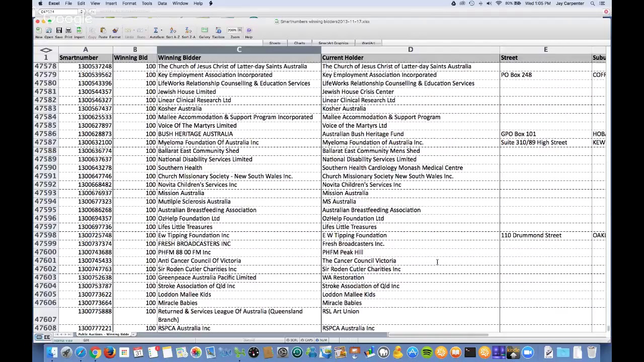Open the Toolbox icon
644x362 pixels.
[218, 31]
